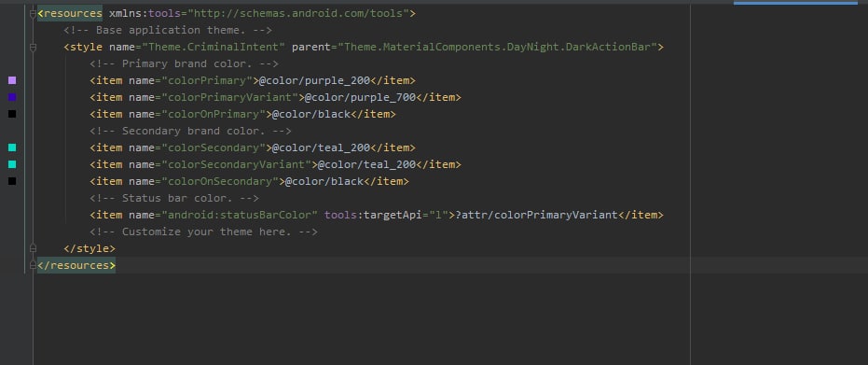Click the black swatch beside colorOnSecondary
Viewport: 868px width, 365px height.
click(x=12, y=181)
